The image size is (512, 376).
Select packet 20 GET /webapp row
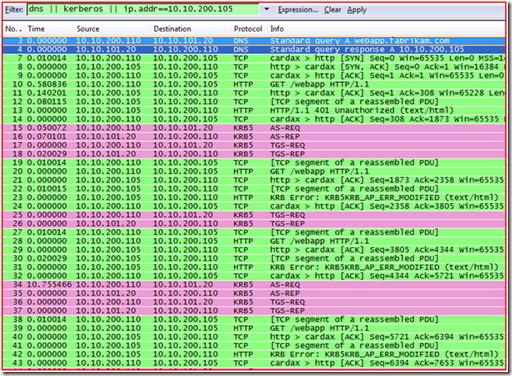coord(254,171)
